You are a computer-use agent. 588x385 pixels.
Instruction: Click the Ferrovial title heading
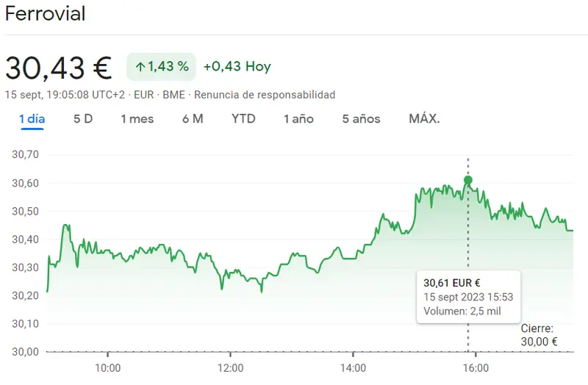click(46, 13)
